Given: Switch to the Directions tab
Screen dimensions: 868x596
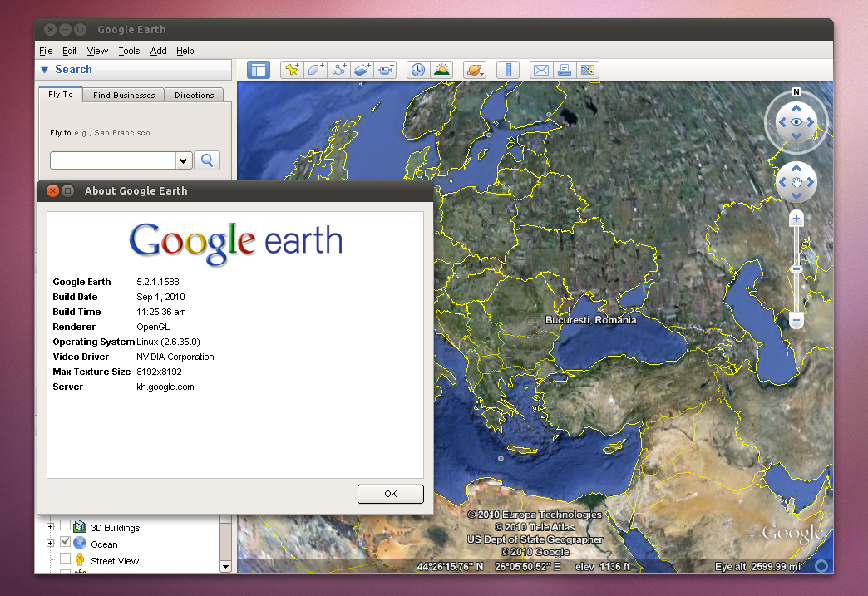Looking at the screenshot, I should 195,96.
